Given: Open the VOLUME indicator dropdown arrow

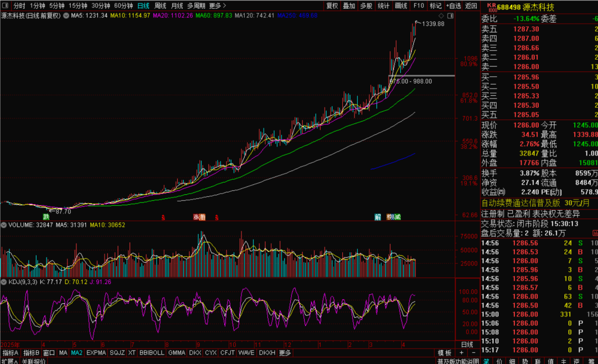Looking at the screenshot, I should pyautogui.click(x=4, y=225).
